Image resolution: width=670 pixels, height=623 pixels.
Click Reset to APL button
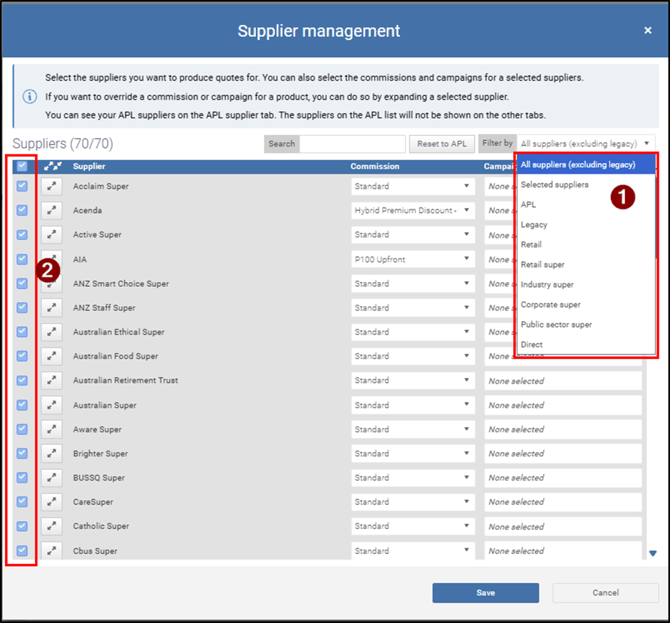click(441, 144)
